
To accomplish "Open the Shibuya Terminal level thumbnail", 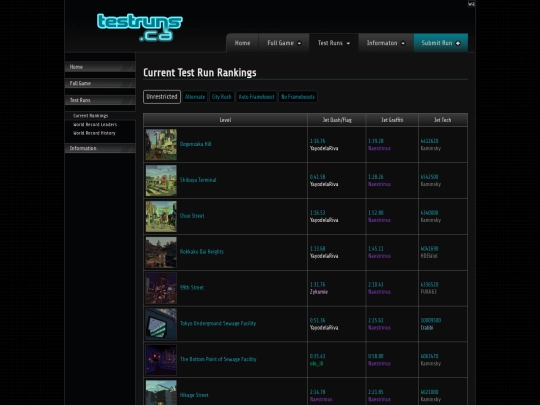I will point(161,180).
